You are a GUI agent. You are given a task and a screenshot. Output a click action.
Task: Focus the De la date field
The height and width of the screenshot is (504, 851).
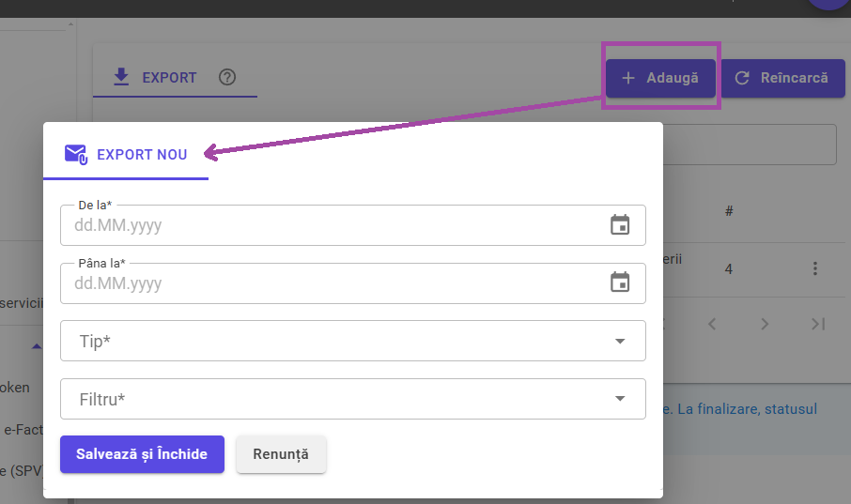329,226
